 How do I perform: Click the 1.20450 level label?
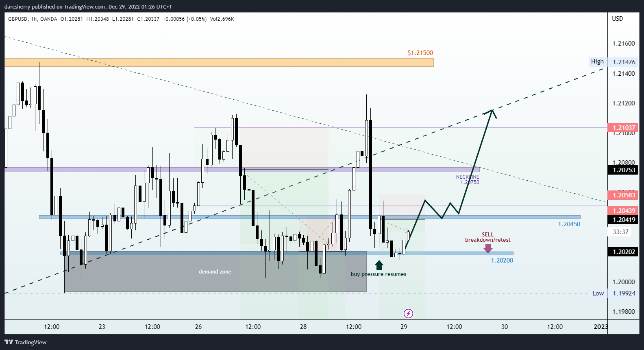569,224
